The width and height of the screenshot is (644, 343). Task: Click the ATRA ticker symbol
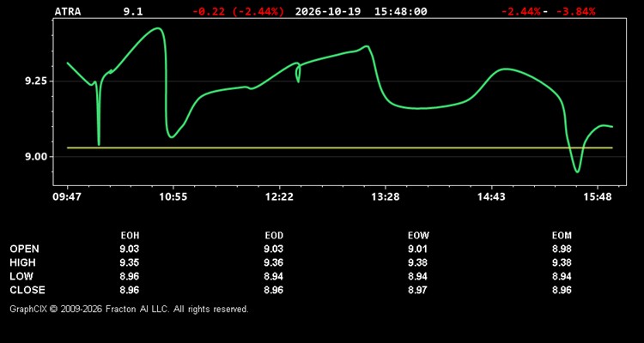[x=68, y=11]
